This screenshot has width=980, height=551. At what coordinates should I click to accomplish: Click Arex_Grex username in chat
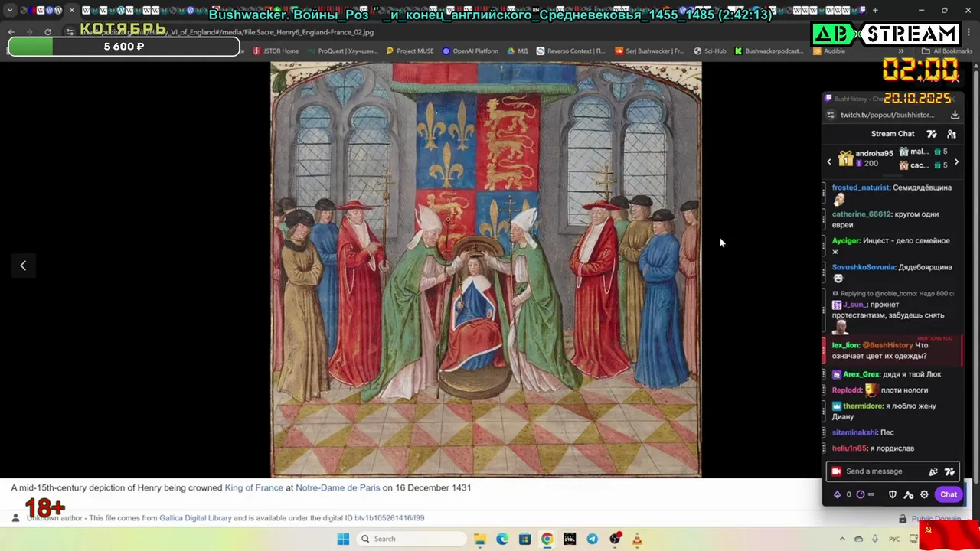[861, 374]
